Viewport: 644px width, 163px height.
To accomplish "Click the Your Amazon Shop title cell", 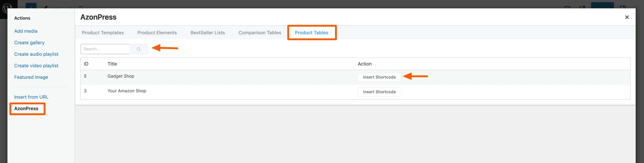I will pos(127,91).
